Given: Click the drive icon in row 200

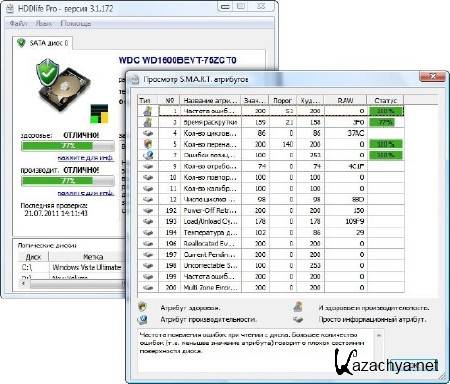Looking at the screenshot, I should [148, 287].
